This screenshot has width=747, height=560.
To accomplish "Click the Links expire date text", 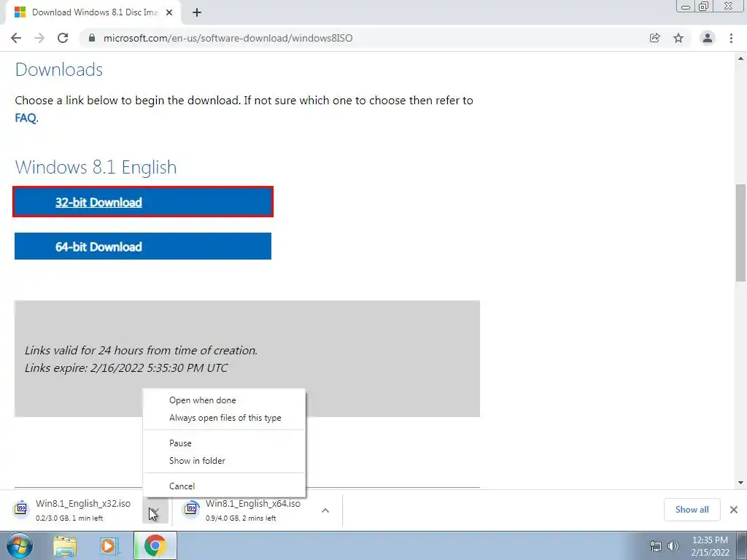I will point(126,368).
